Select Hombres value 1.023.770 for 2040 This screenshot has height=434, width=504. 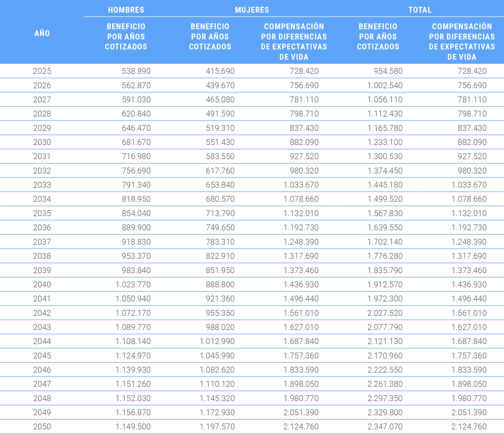tap(133, 284)
